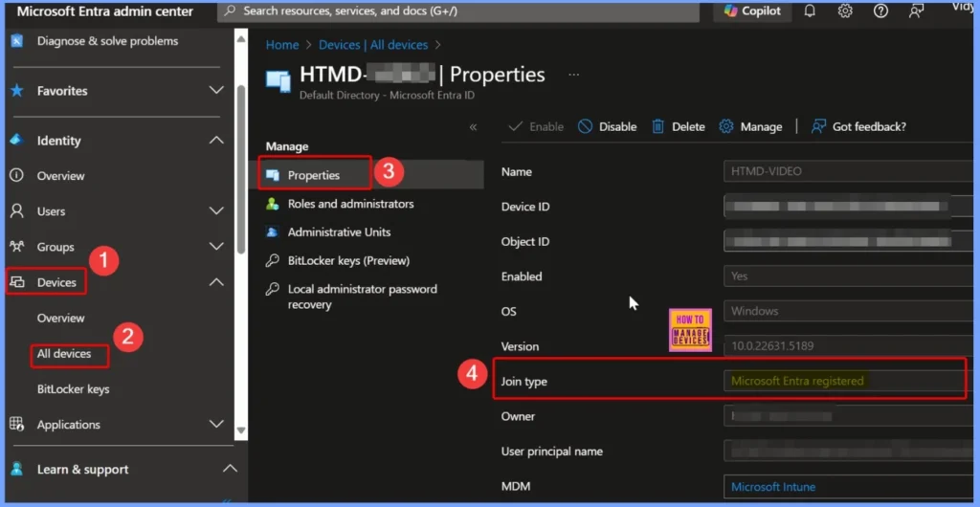
Task: Click Diagnose & solve problems
Action: tap(107, 41)
